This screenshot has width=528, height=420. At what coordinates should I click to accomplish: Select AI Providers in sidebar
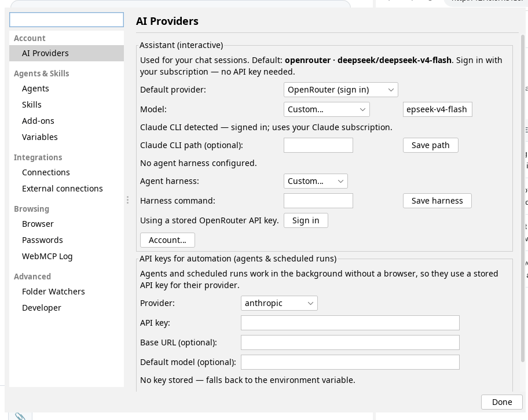tap(67, 53)
